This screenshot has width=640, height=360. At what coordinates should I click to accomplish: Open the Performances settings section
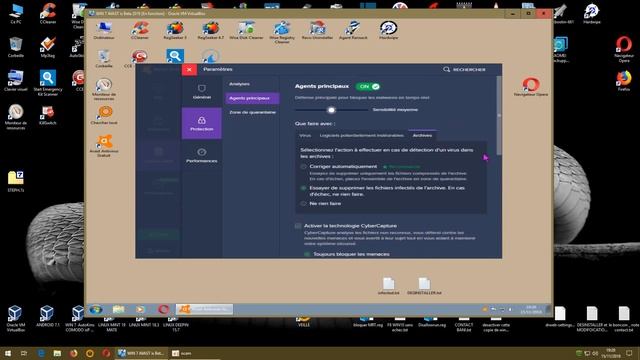(202, 156)
